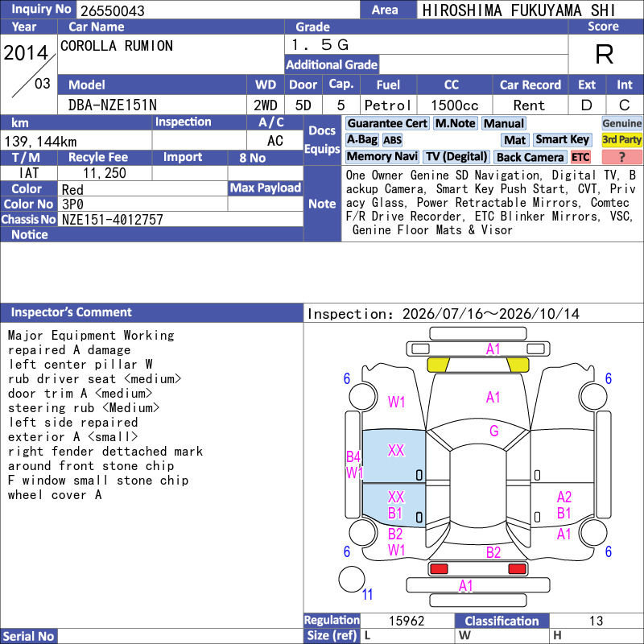Click the grade value 1.5G

tap(320, 44)
